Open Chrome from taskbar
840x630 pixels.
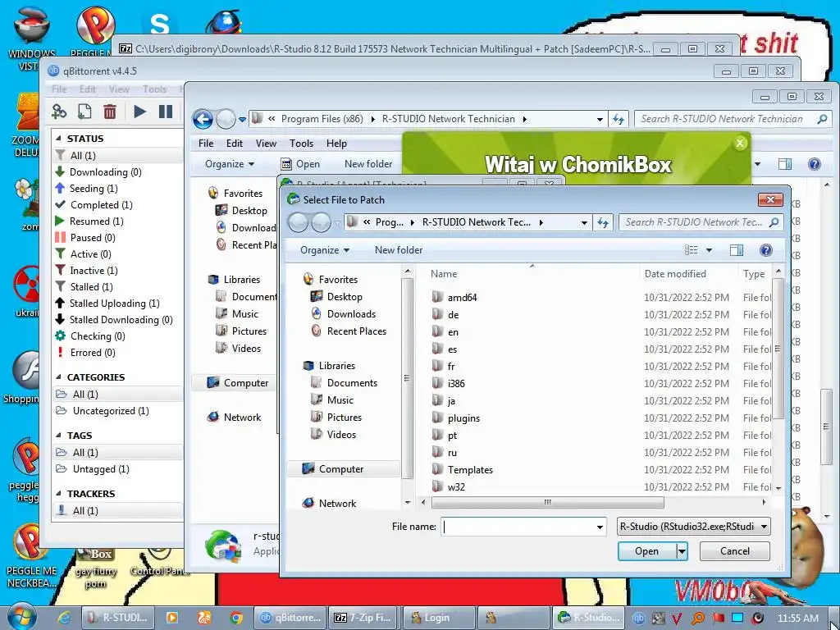235,618
